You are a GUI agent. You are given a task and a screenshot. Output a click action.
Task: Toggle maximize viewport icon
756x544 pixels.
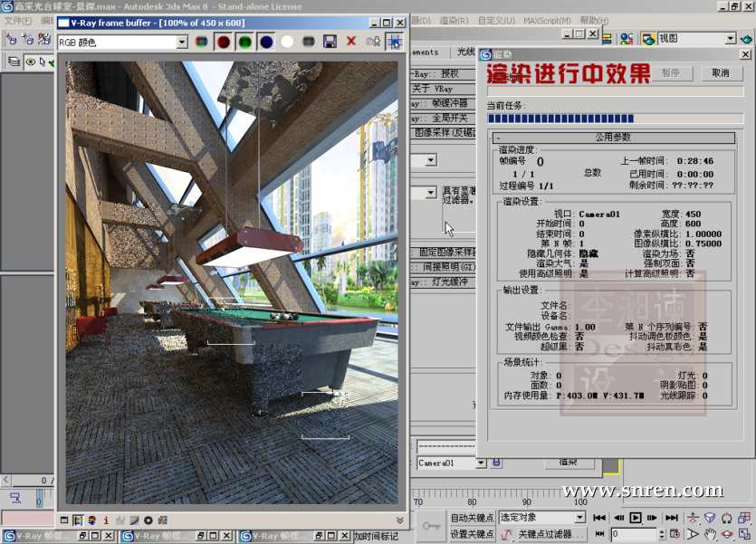(x=744, y=534)
